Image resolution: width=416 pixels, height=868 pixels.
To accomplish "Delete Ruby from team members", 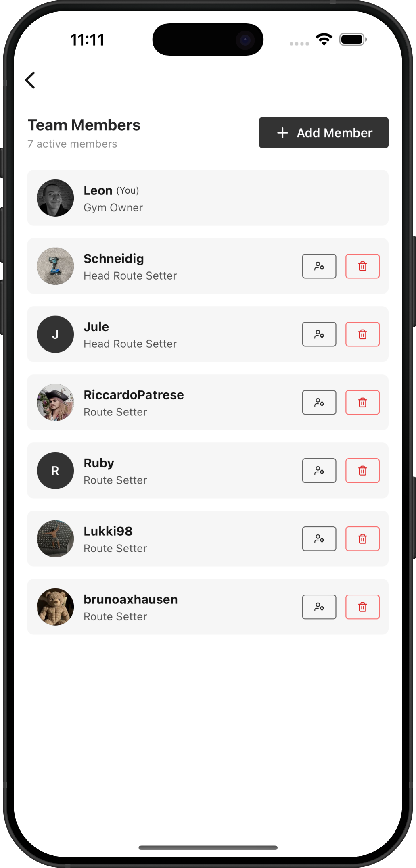I will (362, 471).
